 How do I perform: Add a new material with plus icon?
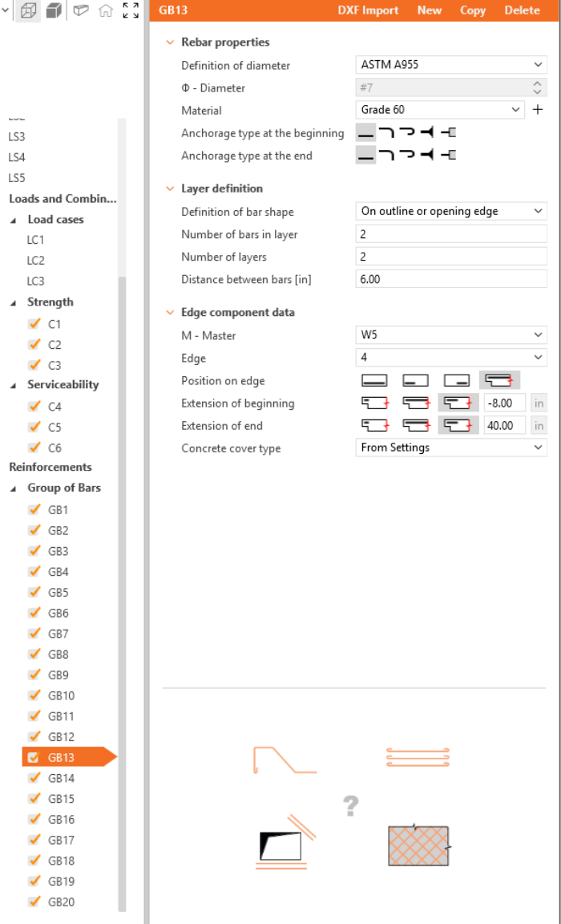click(539, 110)
